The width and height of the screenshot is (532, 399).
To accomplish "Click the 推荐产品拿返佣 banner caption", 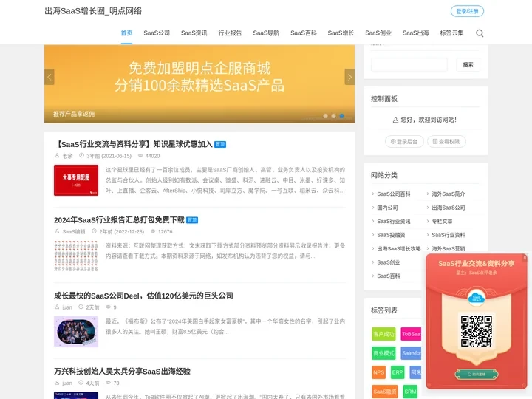I will tap(74, 114).
